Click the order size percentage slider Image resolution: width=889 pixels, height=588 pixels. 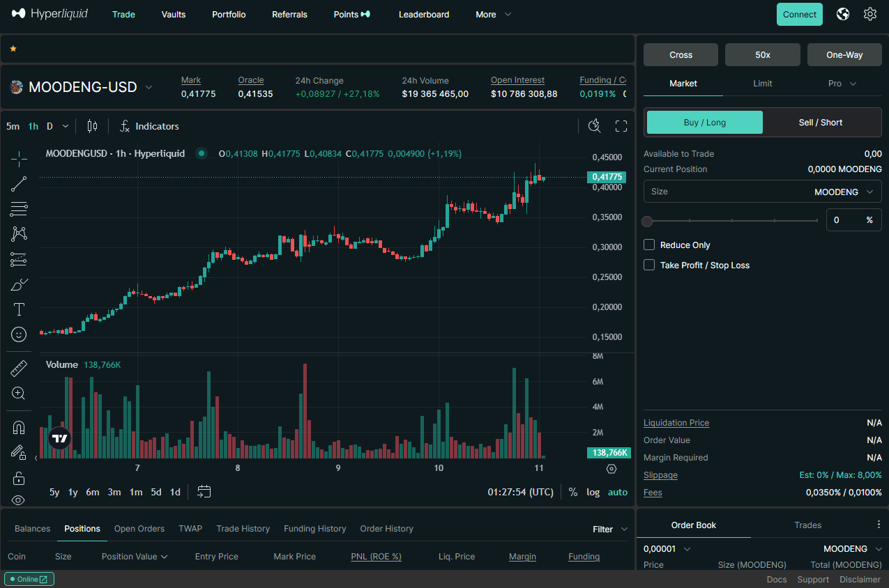(732, 221)
